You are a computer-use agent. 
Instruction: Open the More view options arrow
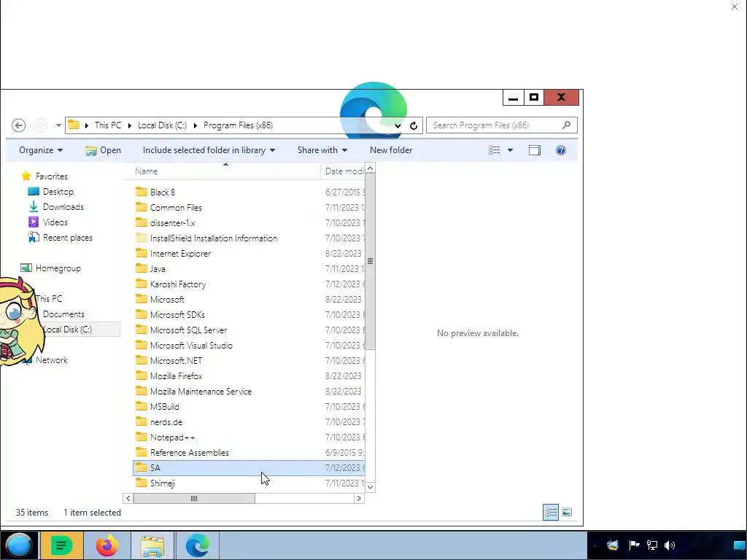(510, 150)
